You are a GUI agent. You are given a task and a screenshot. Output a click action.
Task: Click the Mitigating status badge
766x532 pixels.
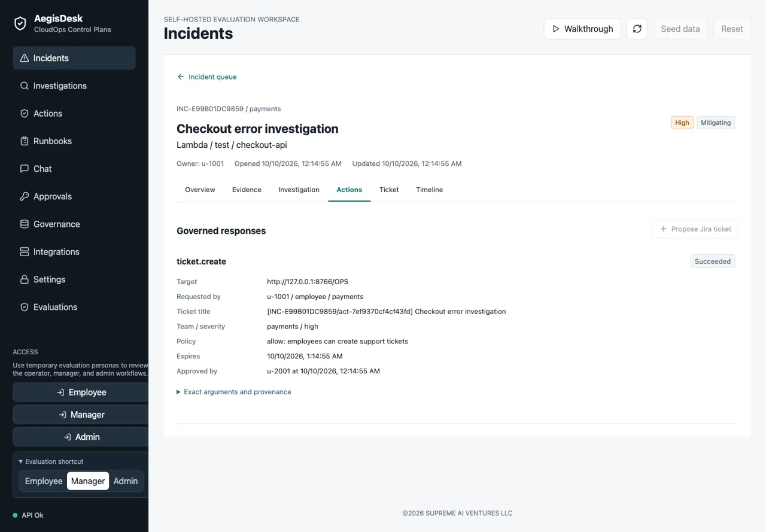pos(716,123)
